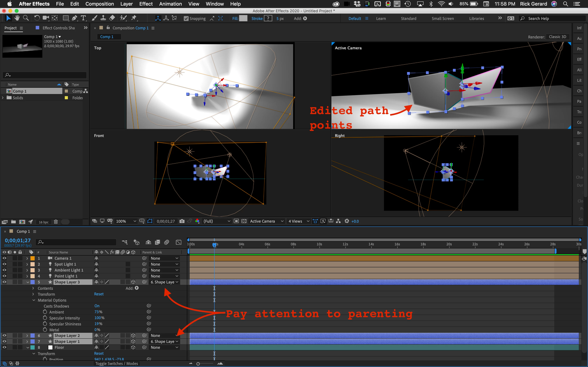Switch to the Learn workspace
Image resolution: width=588 pixels, height=367 pixels.
pyautogui.click(x=381, y=19)
